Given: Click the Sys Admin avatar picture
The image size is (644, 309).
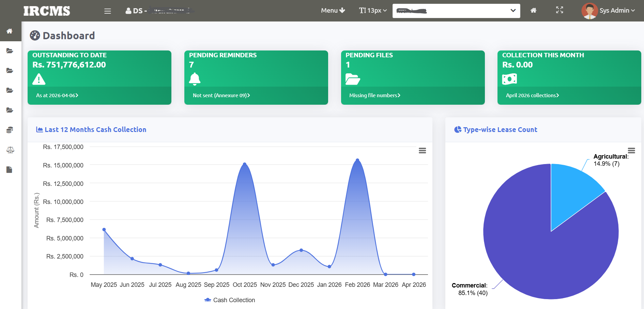Looking at the screenshot, I should 589,11.
